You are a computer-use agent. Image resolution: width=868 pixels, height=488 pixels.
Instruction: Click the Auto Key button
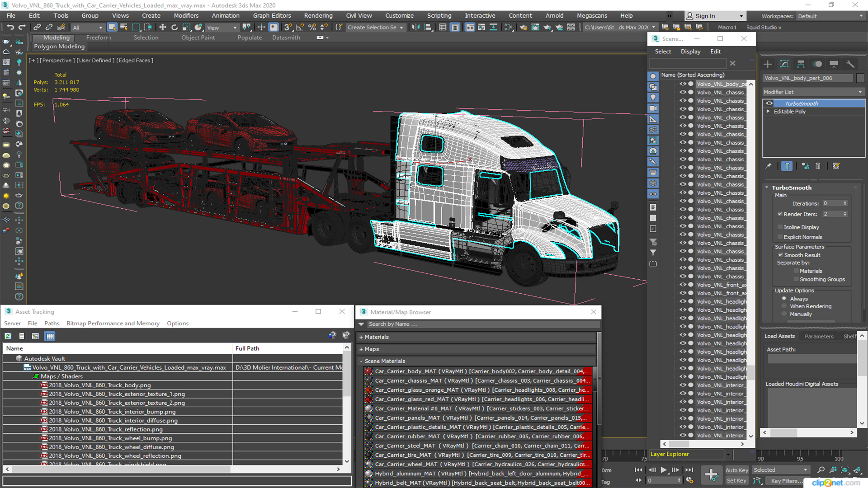[x=737, y=470]
